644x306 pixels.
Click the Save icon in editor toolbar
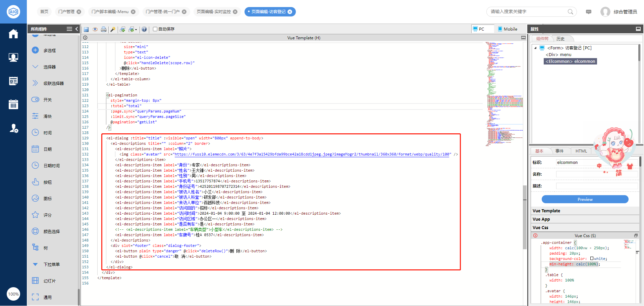[x=86, y=29]
